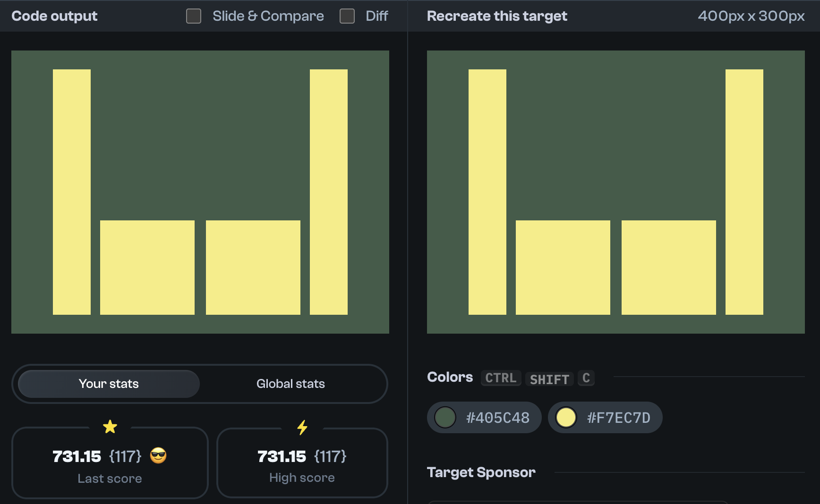Image resolution: width=820 pixels, height=504 pixels.
Task: Click the yellow star icon above Last score
Action: (110, 427)
